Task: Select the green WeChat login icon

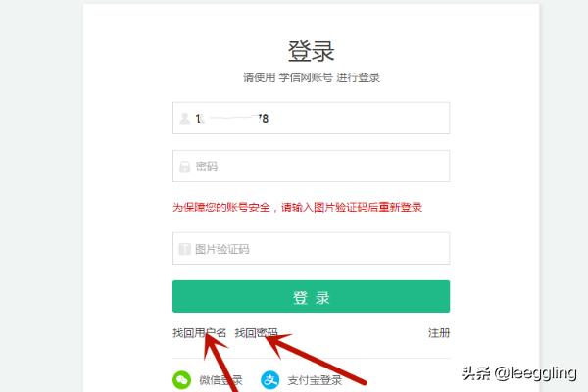Action: (x=182, y=380)
